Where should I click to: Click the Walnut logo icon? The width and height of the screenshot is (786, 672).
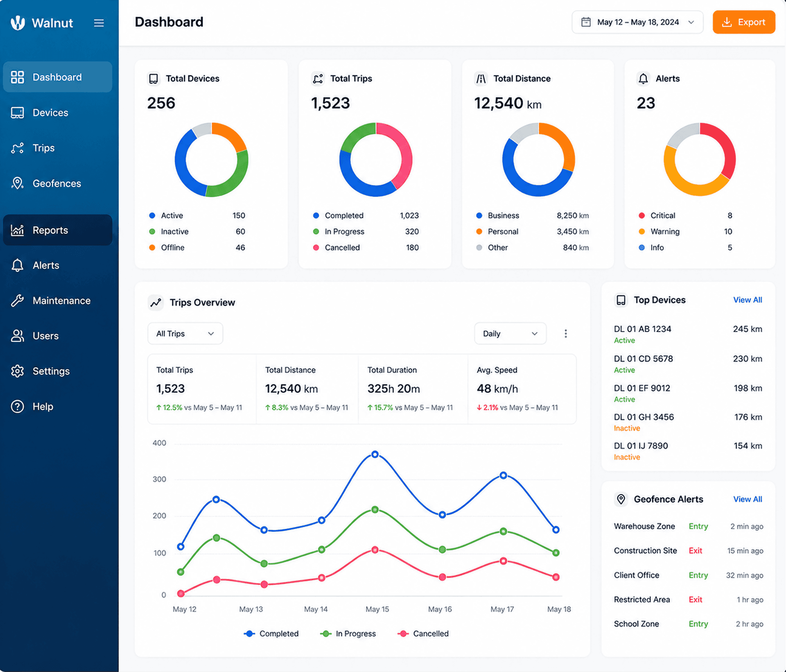(18, 23)
